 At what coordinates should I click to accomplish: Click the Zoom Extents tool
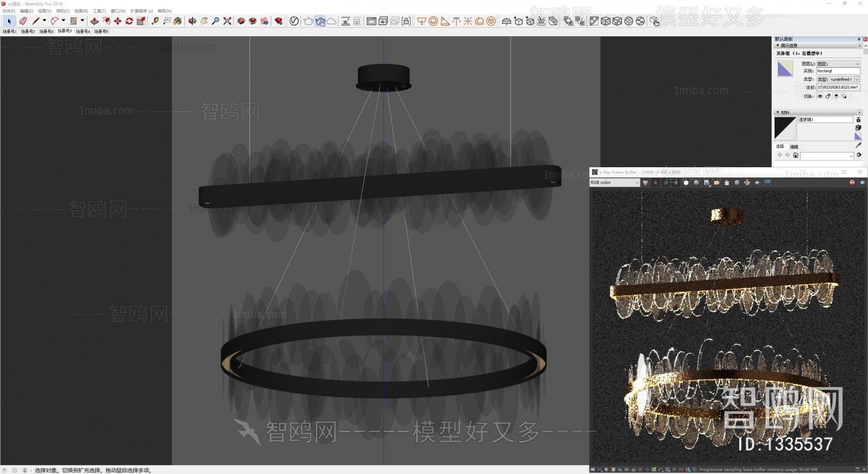click(227, 21)
